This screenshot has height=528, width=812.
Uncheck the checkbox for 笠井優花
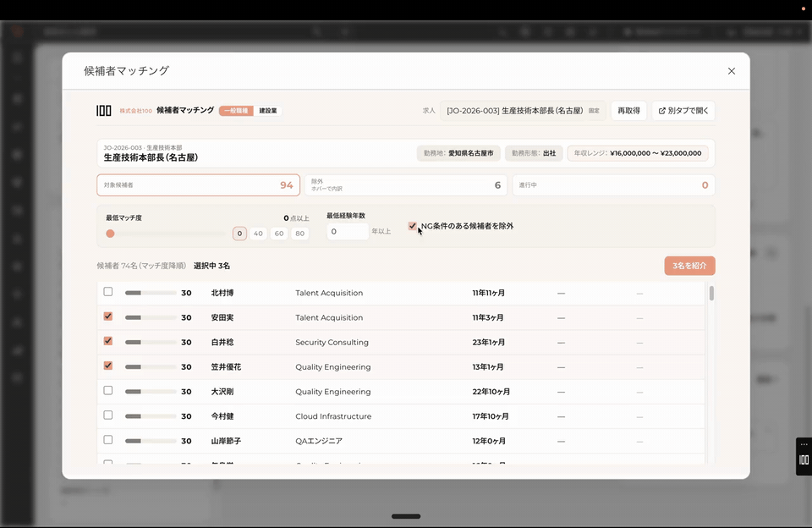(x=107, y=366)
